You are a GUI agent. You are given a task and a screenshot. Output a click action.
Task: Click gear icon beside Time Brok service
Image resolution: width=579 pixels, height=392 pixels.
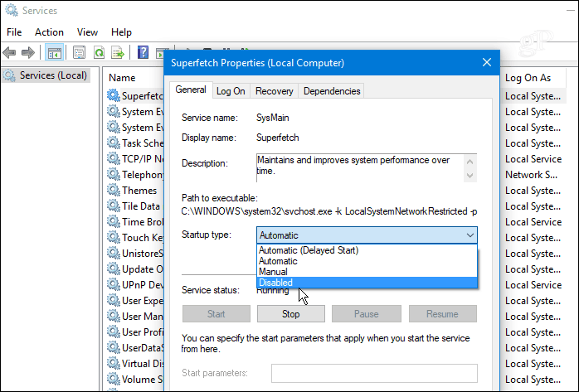click(x=114, y=221)
